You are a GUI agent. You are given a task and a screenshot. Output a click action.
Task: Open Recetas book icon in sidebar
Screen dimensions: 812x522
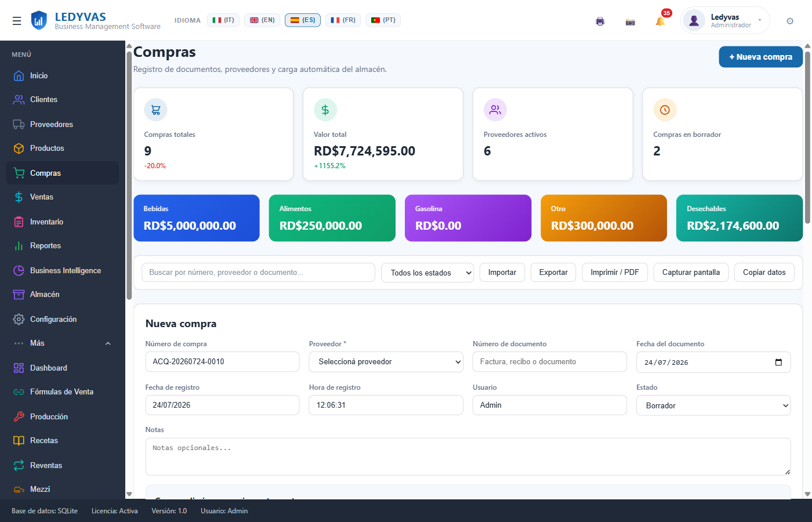[19, 440]
